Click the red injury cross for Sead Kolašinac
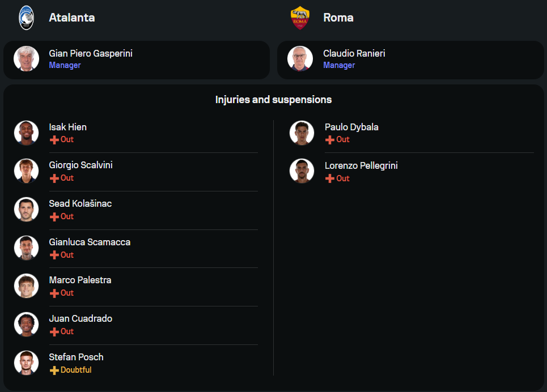 (54, 217)
